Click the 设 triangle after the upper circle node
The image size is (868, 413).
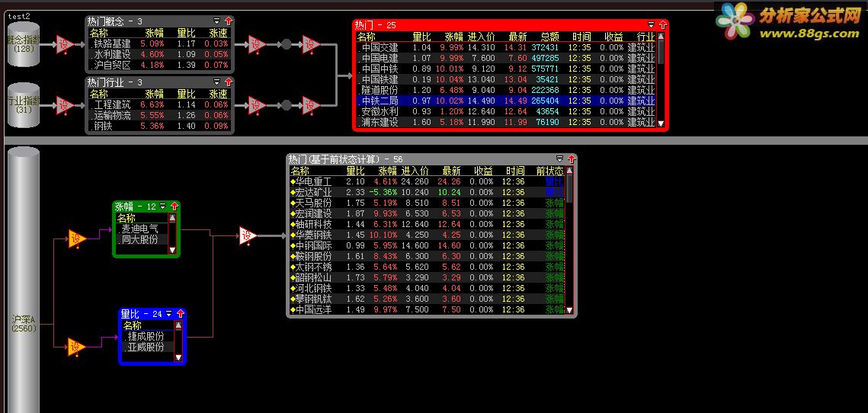[311, 44]
